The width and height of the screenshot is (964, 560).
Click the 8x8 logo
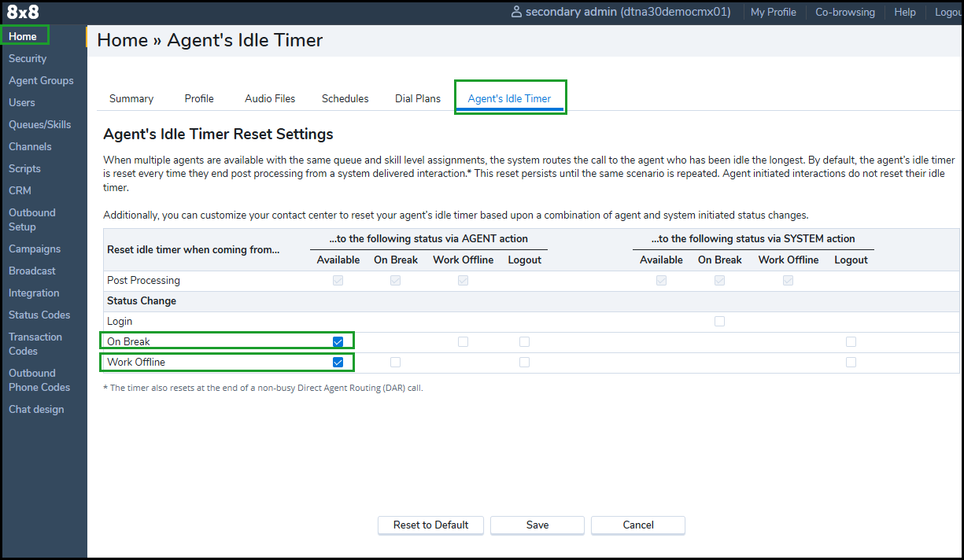[x=21, y=12]
